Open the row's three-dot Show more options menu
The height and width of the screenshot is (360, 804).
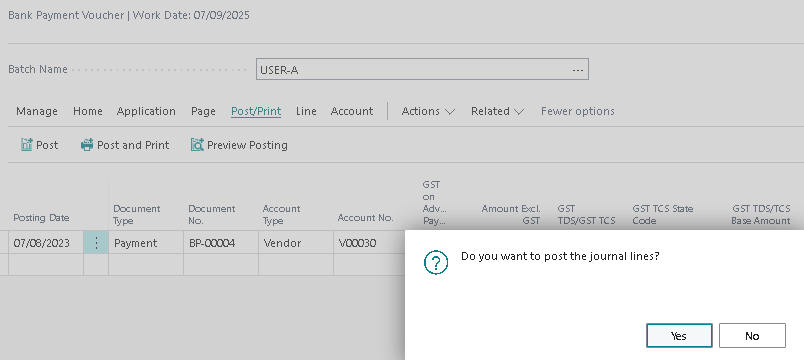click(x=96, y=243)
